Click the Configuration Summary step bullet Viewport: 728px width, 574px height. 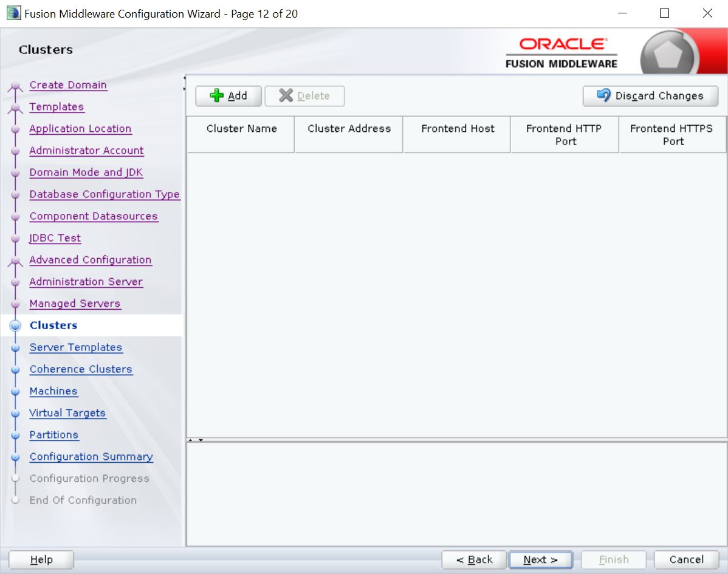[15, 457]
